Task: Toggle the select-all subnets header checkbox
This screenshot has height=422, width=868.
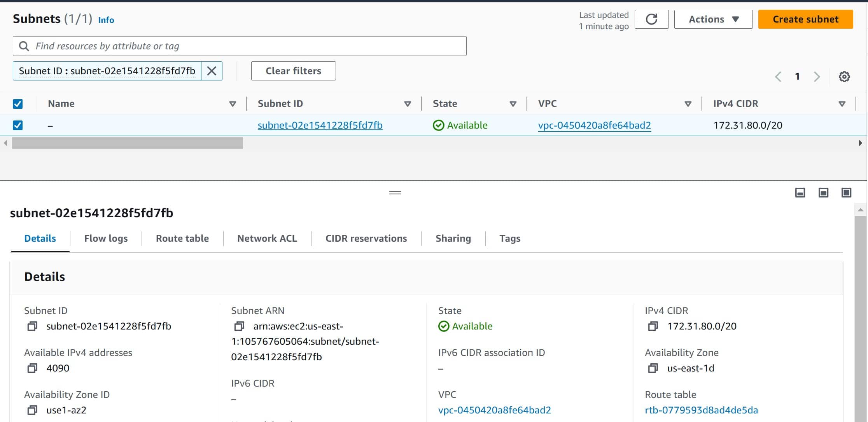Action: 17,103
